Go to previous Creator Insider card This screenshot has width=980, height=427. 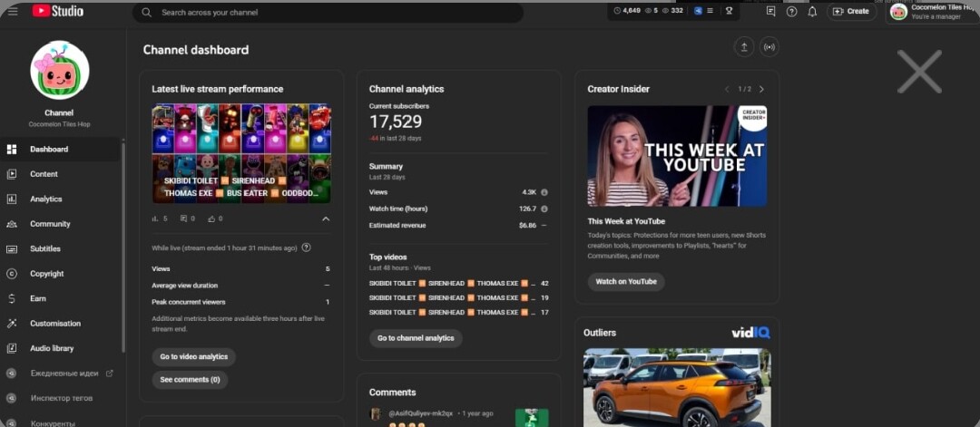tap(727, 89)
